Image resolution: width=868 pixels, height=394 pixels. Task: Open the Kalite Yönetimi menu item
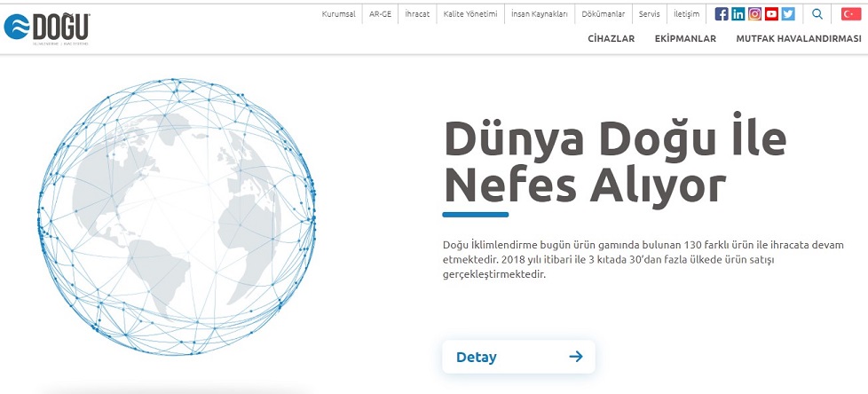pos(470,14)
